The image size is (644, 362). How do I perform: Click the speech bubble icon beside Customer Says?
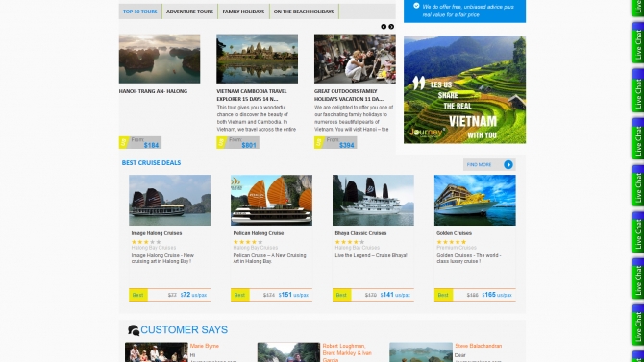click(134, 330)
